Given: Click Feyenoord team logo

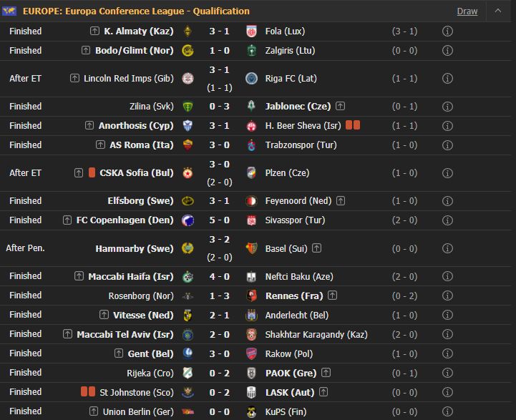Looking at the screenshot, I should pos(251,201).
